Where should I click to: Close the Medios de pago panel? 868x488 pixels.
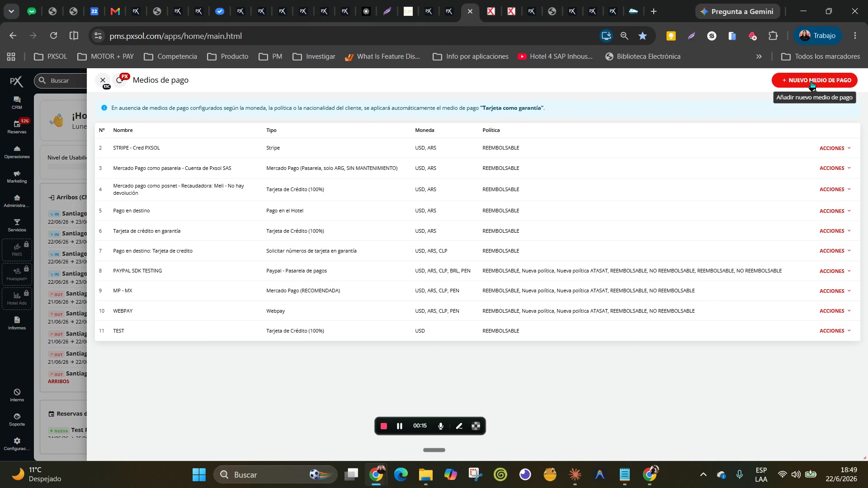pyautogui.click(x=103, y=80)
